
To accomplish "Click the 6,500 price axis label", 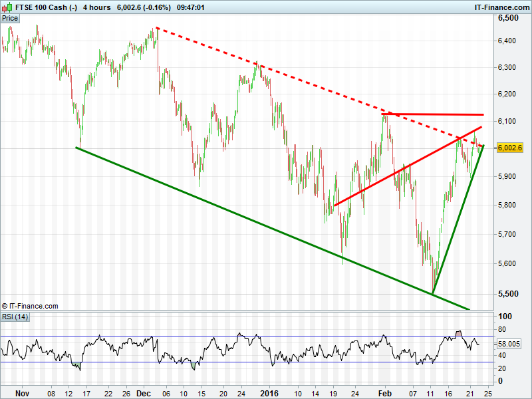I will pyautogui.click(x=508, y=18).
